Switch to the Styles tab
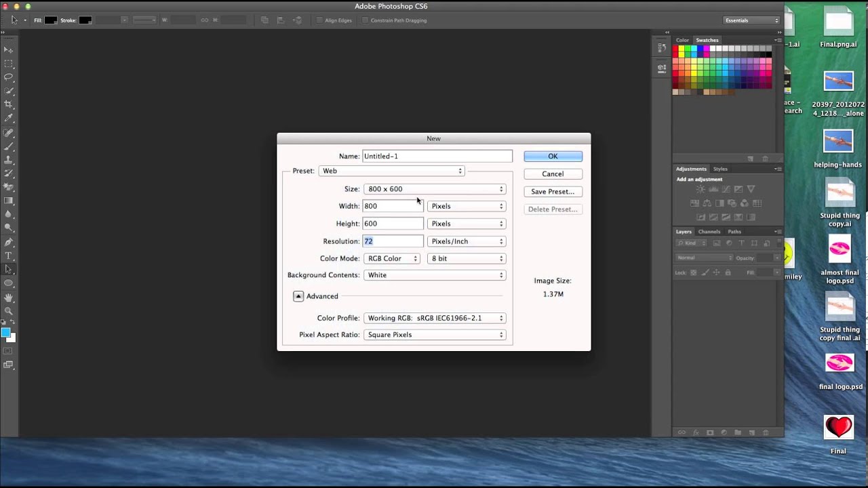The width and height of the screenshot is (868, 488). [x=720, y=169]
